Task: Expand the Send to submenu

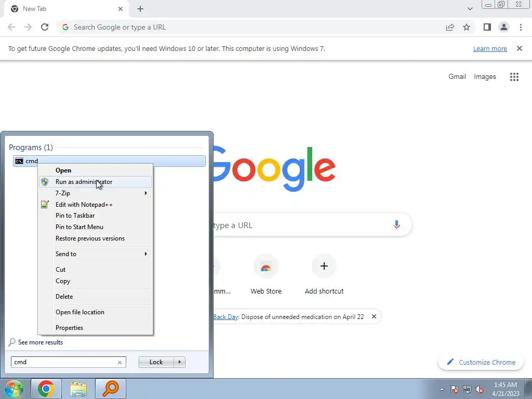Action: pyautogui.click(x=96, y=254)
